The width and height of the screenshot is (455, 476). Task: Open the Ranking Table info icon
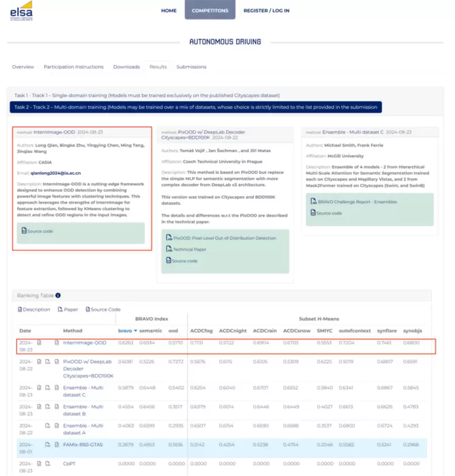(x=58, y=295)
